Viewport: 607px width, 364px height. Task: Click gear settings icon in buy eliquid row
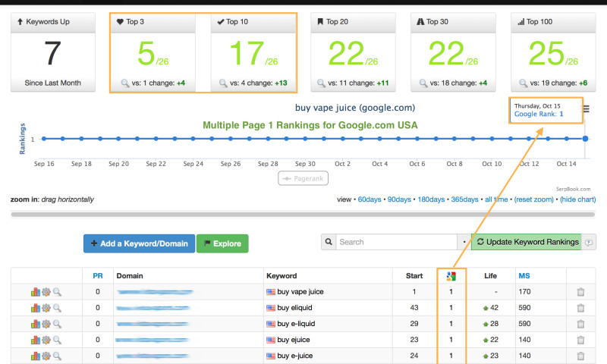tap(46, 308)
